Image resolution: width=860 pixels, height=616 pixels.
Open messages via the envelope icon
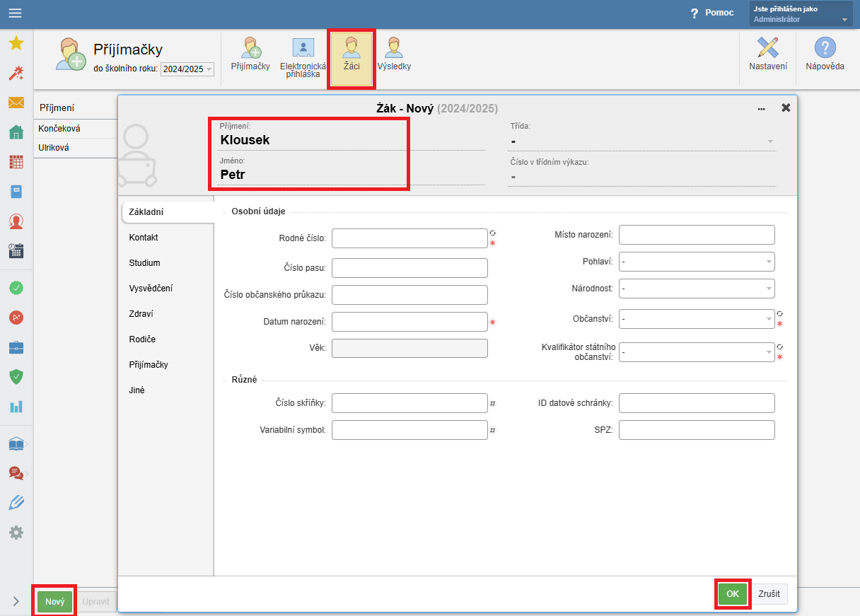tap(16, 103)
